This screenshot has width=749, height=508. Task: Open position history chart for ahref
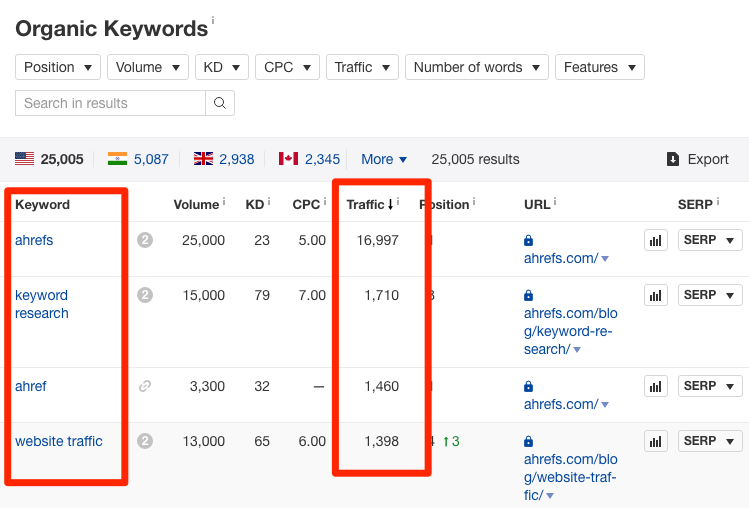click(656, 386)
